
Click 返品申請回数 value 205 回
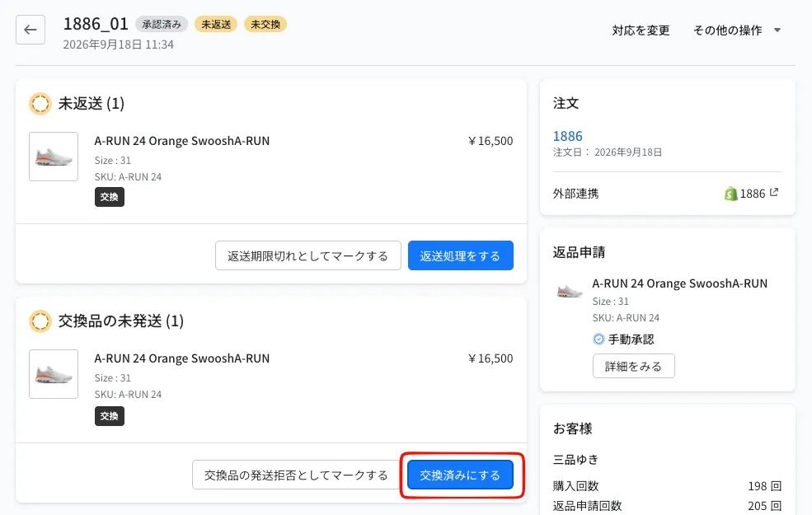click(x=764, y=506)
